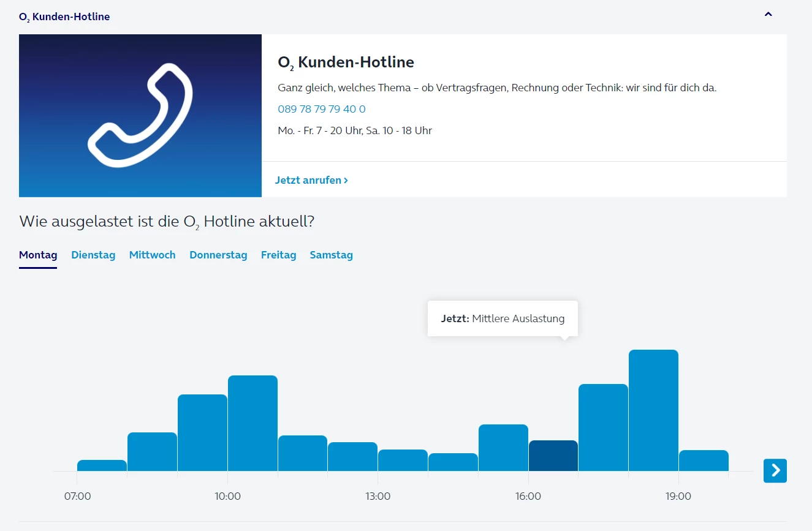
Task: Click the 07:00 axis label
Action: (77, 496)
